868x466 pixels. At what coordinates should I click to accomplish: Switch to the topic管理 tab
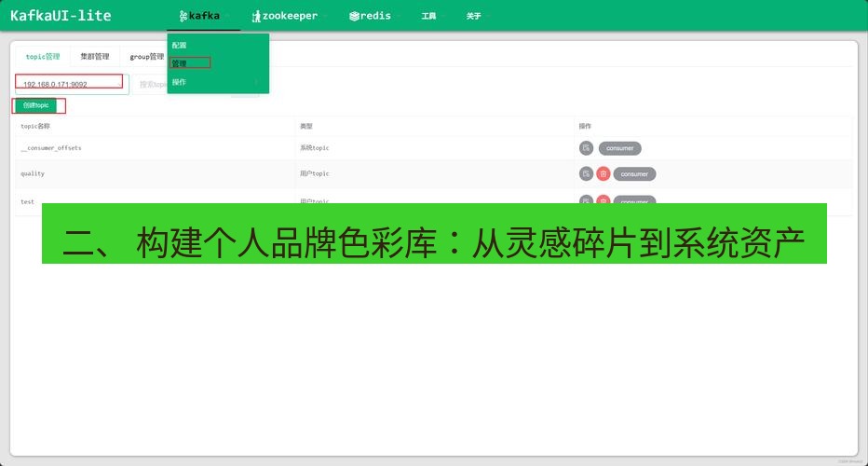[43, 57]
